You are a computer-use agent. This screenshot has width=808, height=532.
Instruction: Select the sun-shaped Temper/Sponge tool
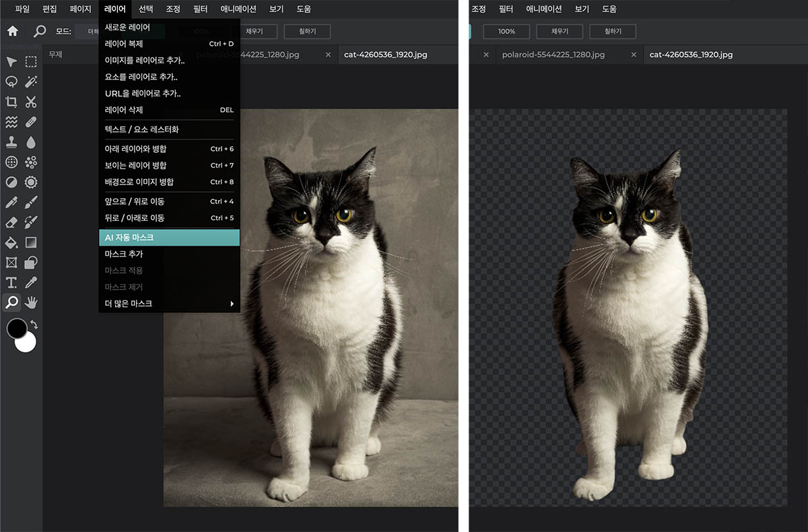pyautogui.click(x=31, y=182)
